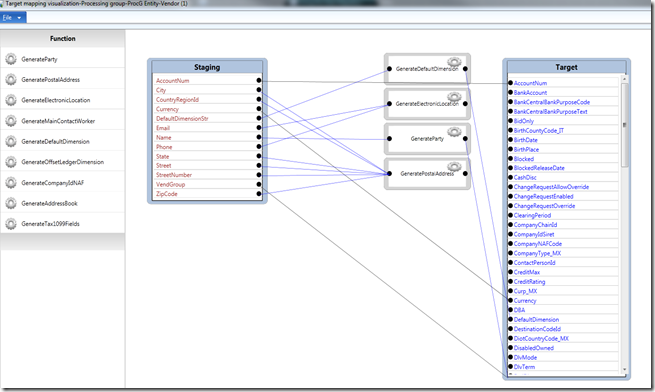Image resolution: width=655 pixels, height=392 pixels.
Task: Select the BankAccount field in Target
Action: point(530,93)
